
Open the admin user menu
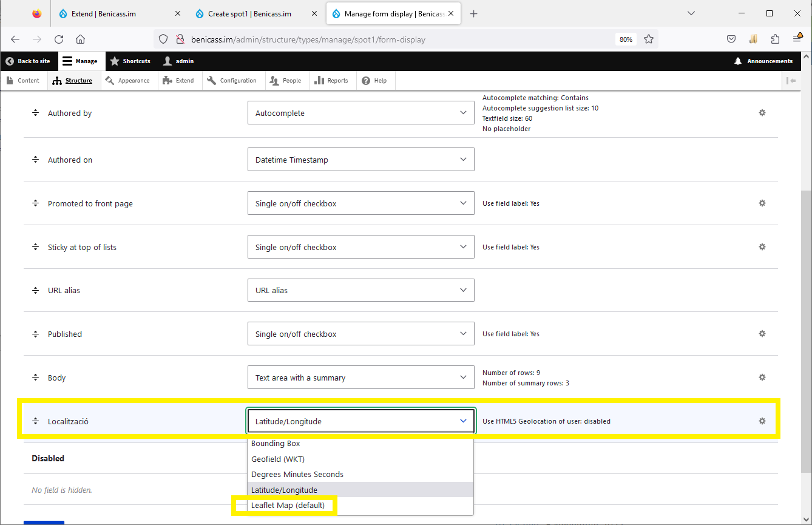point(178,61)
